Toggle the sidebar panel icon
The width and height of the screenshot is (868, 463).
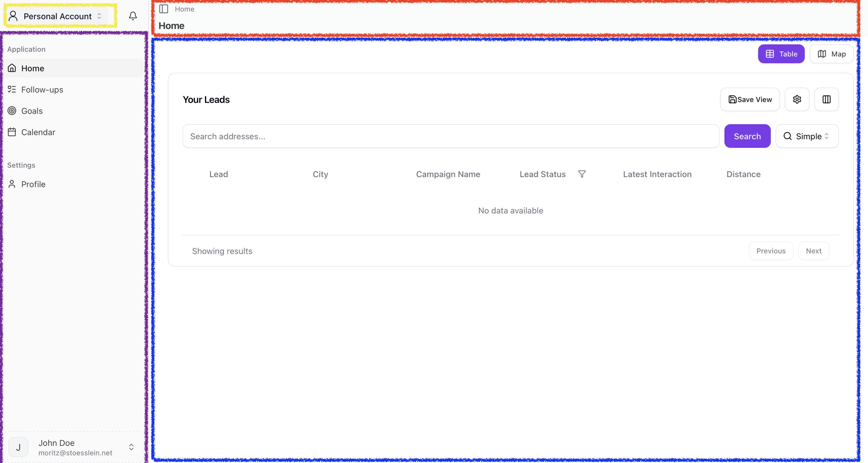(x=164, y=9)
